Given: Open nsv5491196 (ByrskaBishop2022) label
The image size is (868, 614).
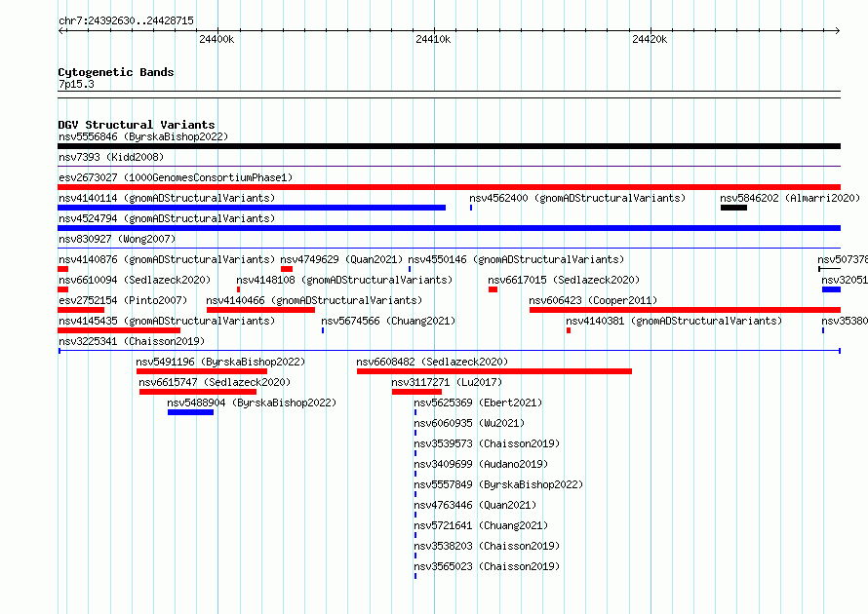Looking at the screenshot, I should [220, 362].
